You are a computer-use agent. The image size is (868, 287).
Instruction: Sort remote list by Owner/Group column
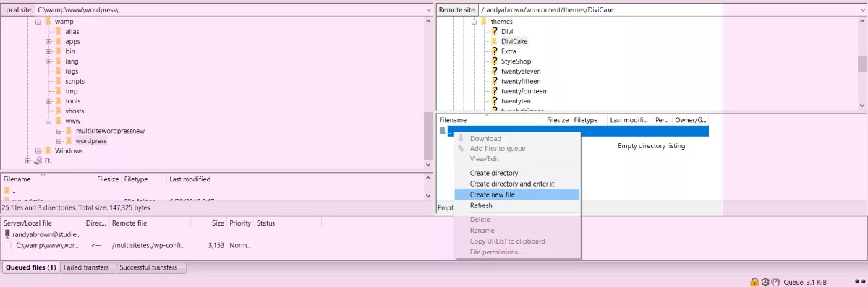691,120
